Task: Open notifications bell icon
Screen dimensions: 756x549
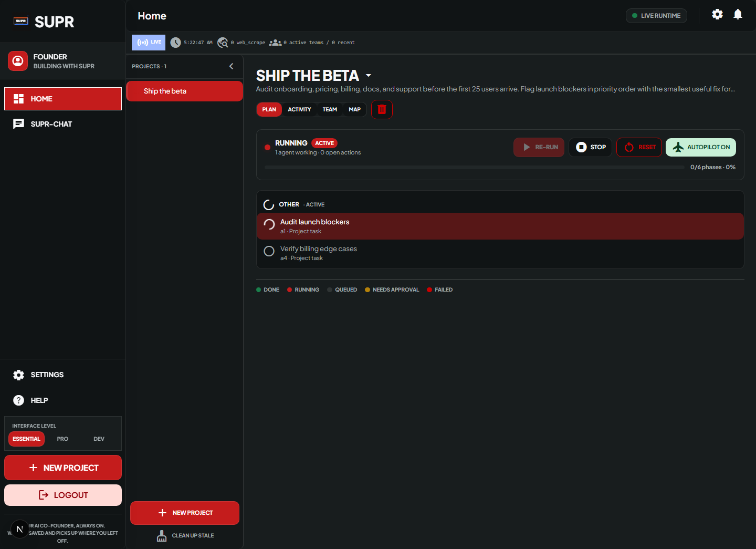Action: 738,15
